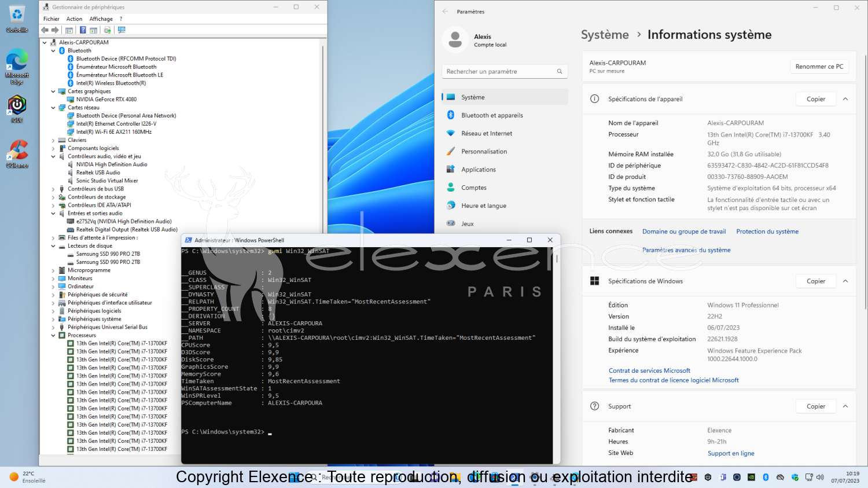
Task: Click Microsoft Teams tray icon
Action: pos(723,478)
